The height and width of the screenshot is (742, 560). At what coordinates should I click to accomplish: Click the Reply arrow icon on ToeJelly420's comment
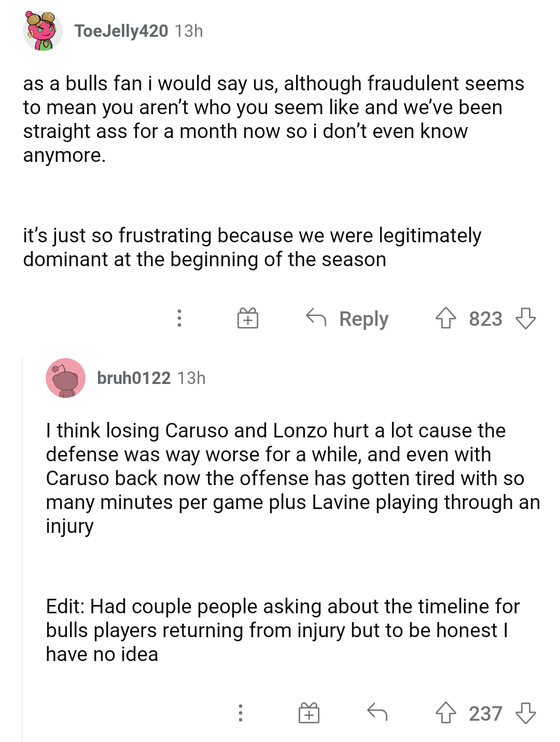316,317
